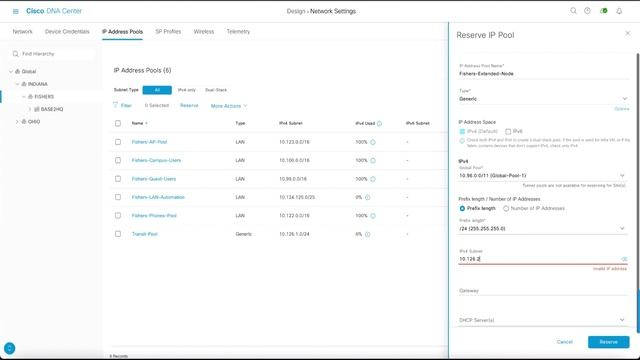Click the Reserve link above the table
This screenshot has height=360, width=640.
coord(189,105)
